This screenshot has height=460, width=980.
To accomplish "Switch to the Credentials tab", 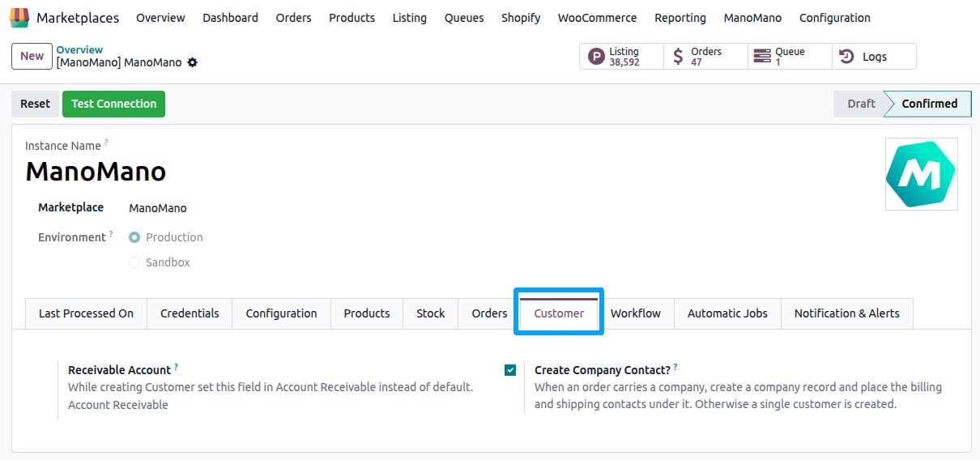I will 190,313.
